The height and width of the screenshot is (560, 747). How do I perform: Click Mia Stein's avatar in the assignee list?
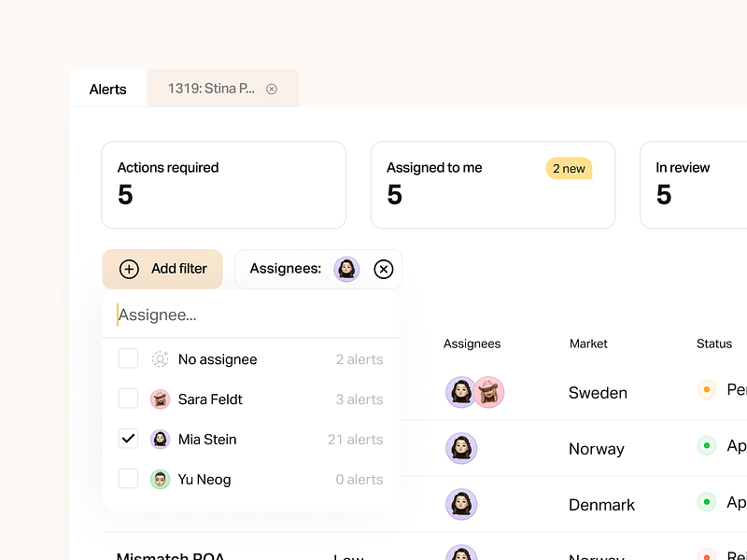pyautogui.click(x=159, y=439)
